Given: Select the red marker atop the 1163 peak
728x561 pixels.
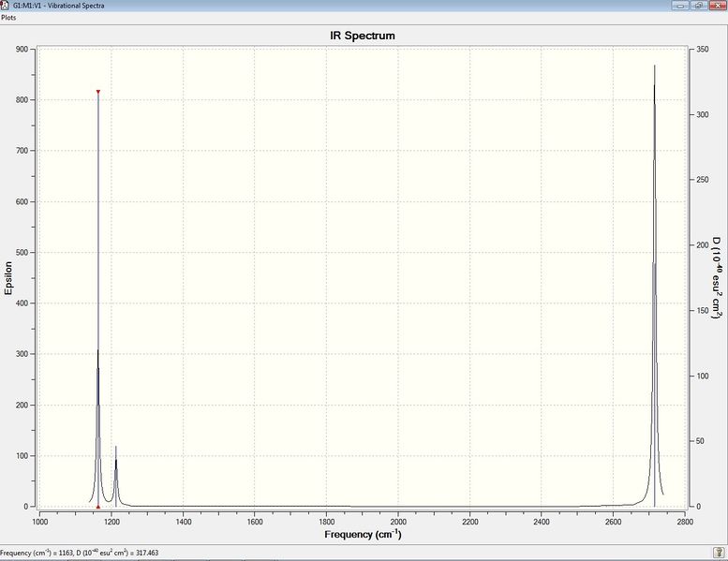Looking at the screenshot, I should pos(98,92).
